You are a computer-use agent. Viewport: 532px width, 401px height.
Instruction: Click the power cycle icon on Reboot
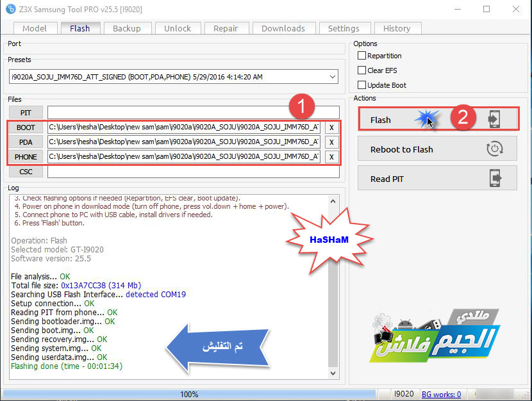coord(494,149)
